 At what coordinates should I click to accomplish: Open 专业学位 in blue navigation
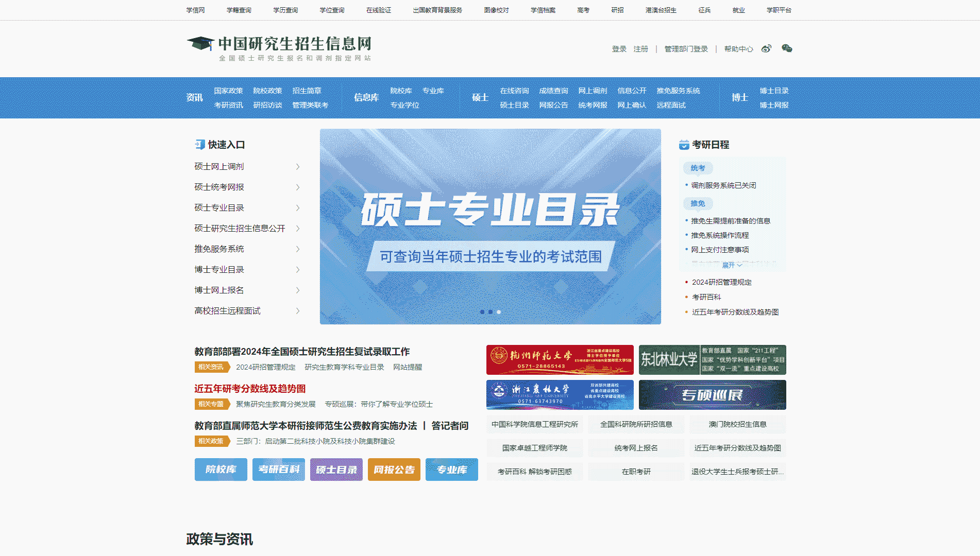tap(404, 105)
